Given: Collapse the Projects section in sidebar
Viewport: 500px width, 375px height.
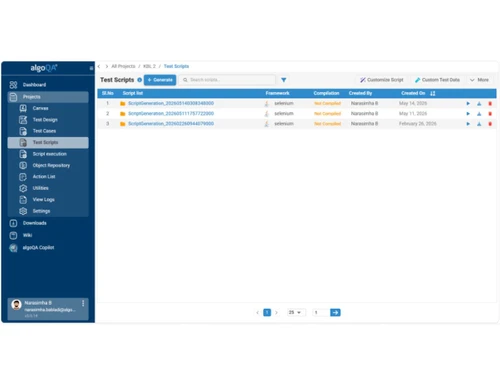Looking at the screenshot, I should click(48, 97).
